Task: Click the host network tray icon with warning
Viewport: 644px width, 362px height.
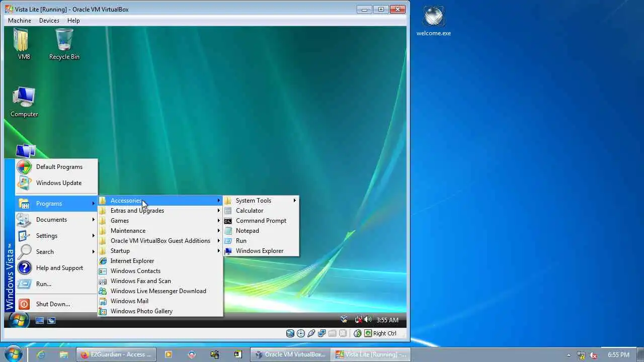Action: pos(581,355)
